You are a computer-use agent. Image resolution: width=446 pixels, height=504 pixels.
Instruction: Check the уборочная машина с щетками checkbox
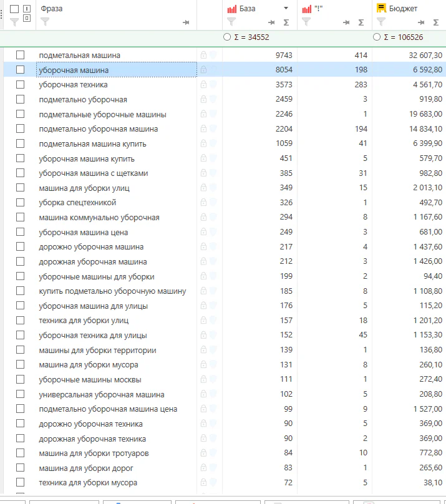(20, 173)
